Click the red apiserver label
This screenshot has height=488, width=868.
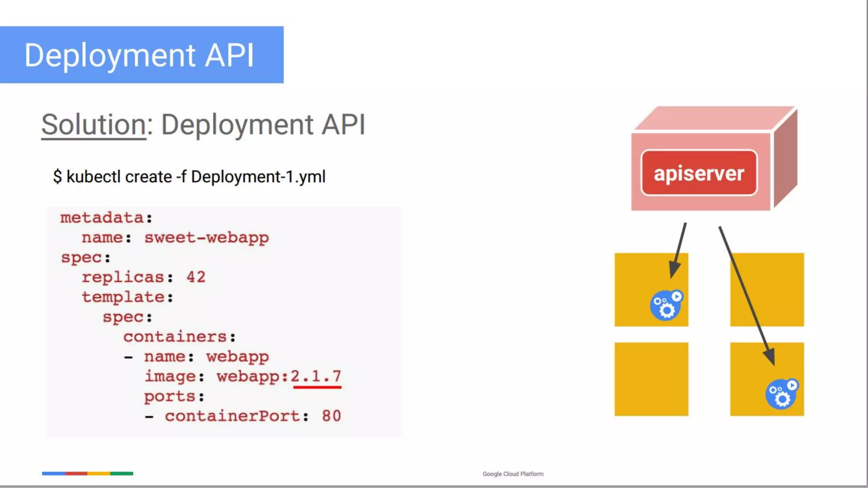pyautogui.click(x=699, y=173)
